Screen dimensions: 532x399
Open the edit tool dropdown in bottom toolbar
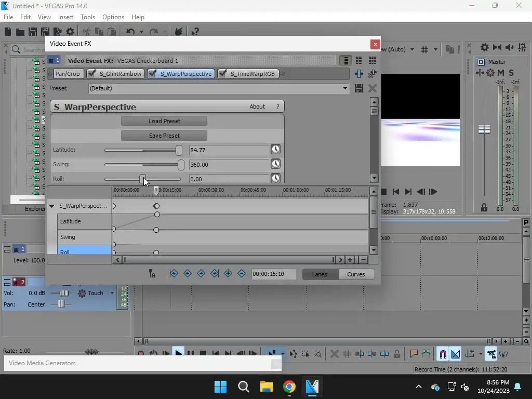point(283,354)
